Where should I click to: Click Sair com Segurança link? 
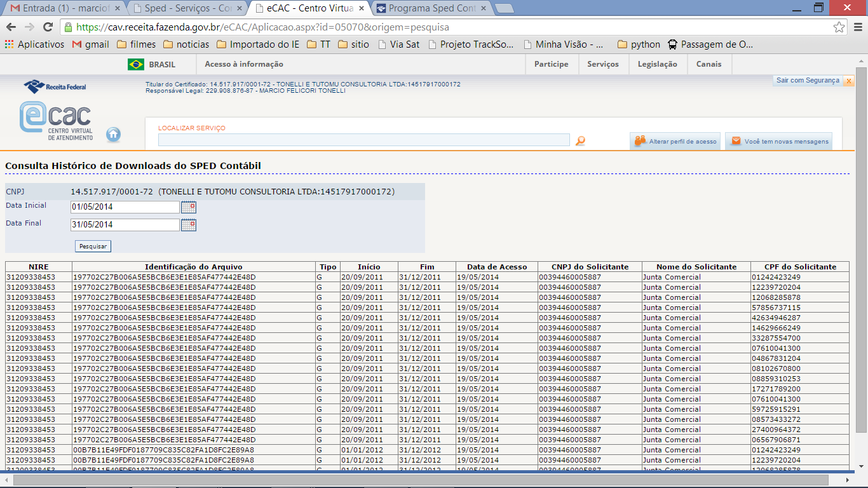click(808, 81)
